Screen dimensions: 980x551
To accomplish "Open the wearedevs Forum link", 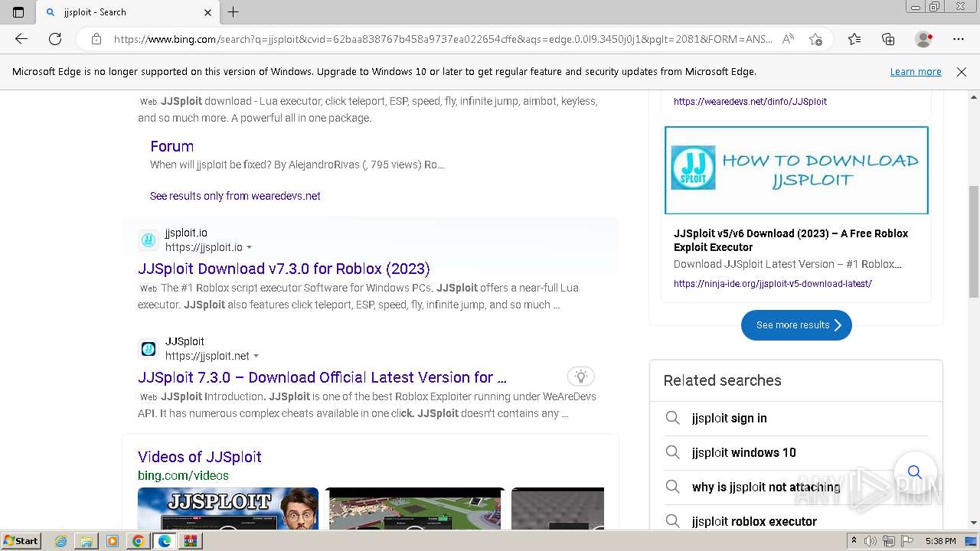I will [171, 146].
